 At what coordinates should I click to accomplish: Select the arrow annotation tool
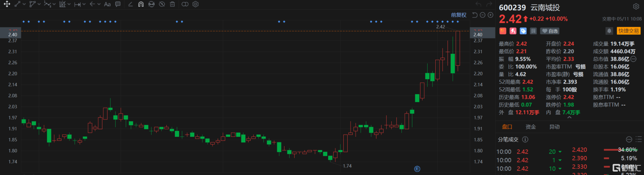[x=93, y=4]
